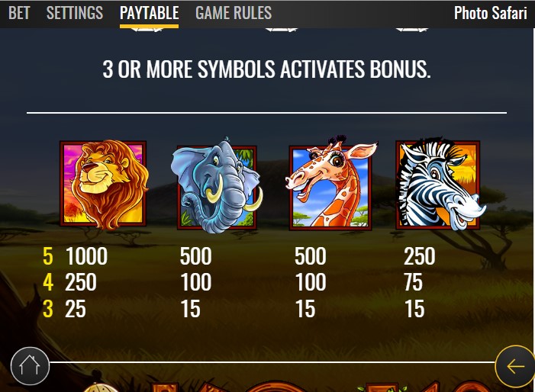Click the elephant symbol picture
535x392 pixels.
click(x=217, y=186)
